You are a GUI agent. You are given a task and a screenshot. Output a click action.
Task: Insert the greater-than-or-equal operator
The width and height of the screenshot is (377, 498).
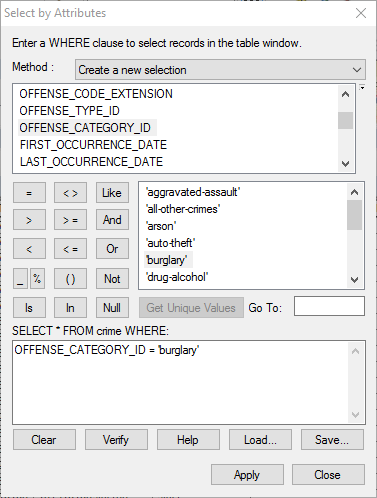point(70,220)
